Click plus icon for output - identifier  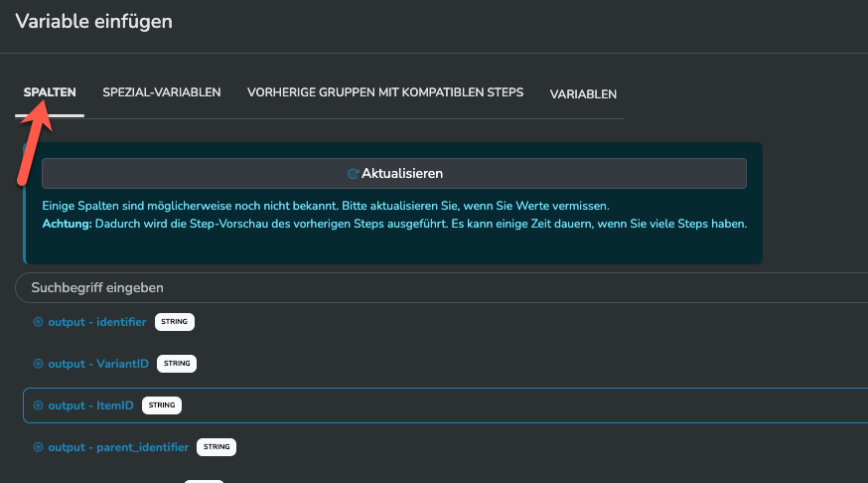coord(39,322)
